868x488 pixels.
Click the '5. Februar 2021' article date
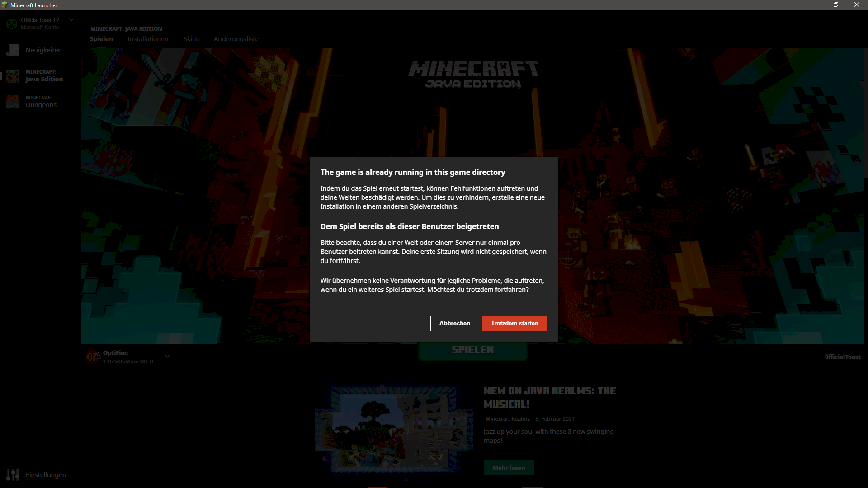pyautogui.click(x=555, y=419)
